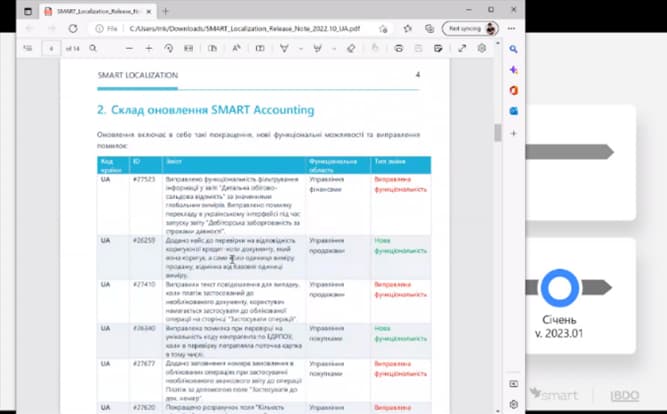Go back to previous page
The height and width of the screenshot is (414, 667).
[29, 29]
